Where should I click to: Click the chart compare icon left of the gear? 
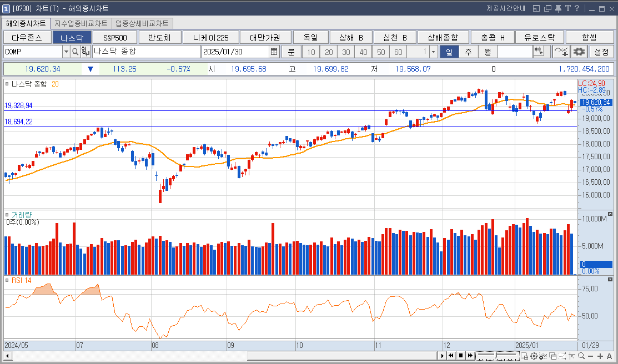click(539, 52)
